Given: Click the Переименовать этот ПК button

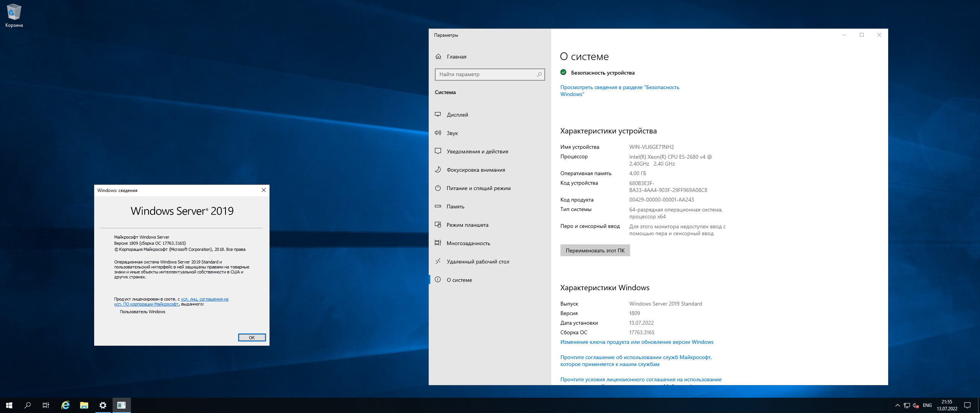Looking at the screenshot, I should (595, 250).
